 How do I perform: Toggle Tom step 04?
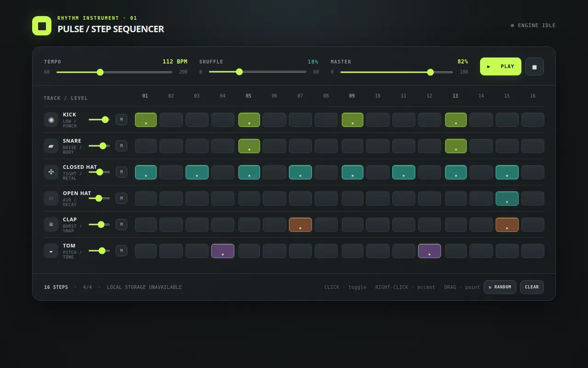(223, 251)
